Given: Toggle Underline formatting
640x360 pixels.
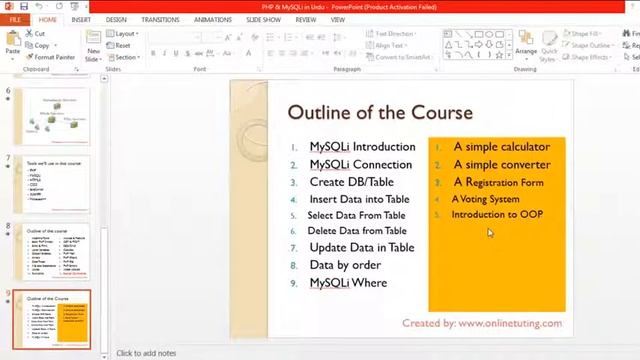Looking at the screenshot, I should click(x=176, y=53).
